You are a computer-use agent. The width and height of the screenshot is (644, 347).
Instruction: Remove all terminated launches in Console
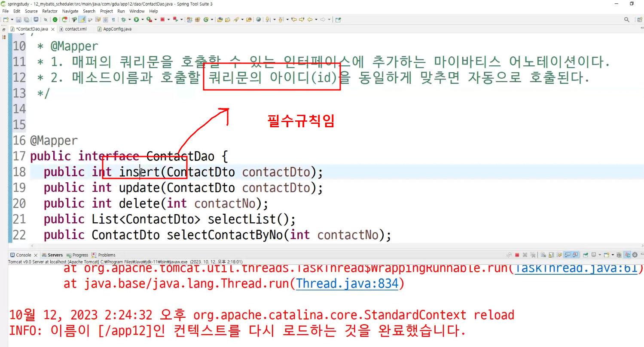[533, 255]
